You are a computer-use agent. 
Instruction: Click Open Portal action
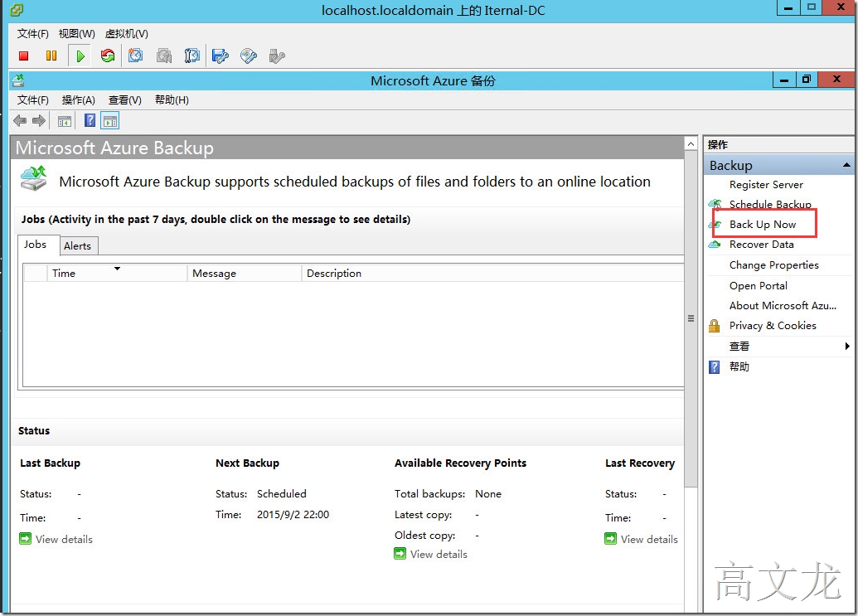point(758,285)
